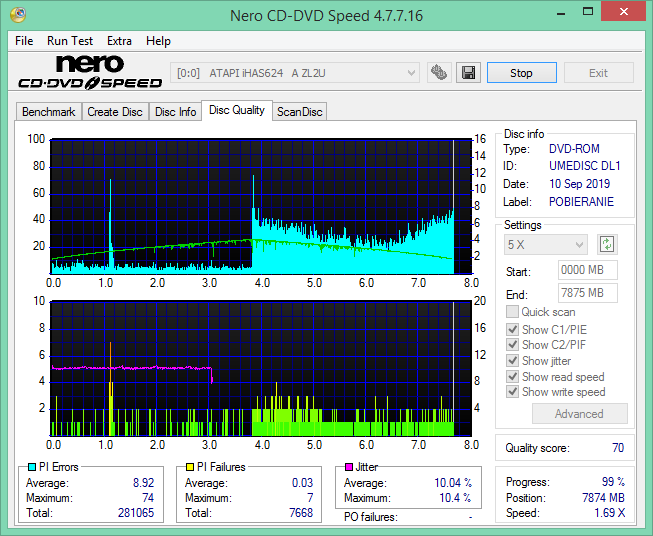Toggle the Quick scan checkbox
This screenshot has width=653, height=536.
click(x=512, y=312)
